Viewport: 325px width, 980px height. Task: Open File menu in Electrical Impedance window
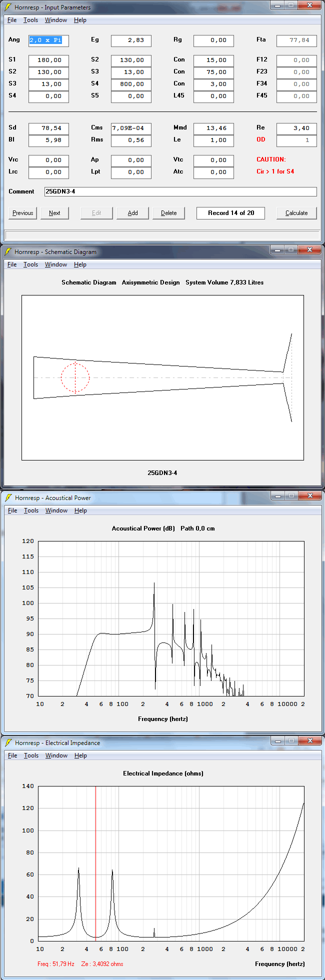12,755
